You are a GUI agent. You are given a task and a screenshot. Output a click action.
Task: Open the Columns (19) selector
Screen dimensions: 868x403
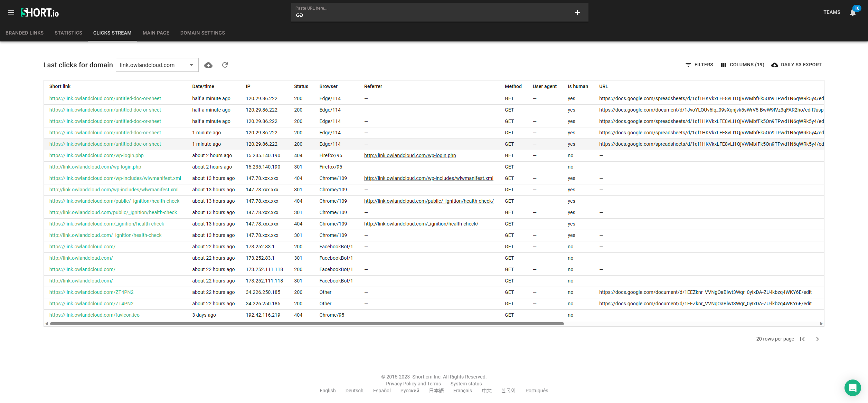(742, 65)
